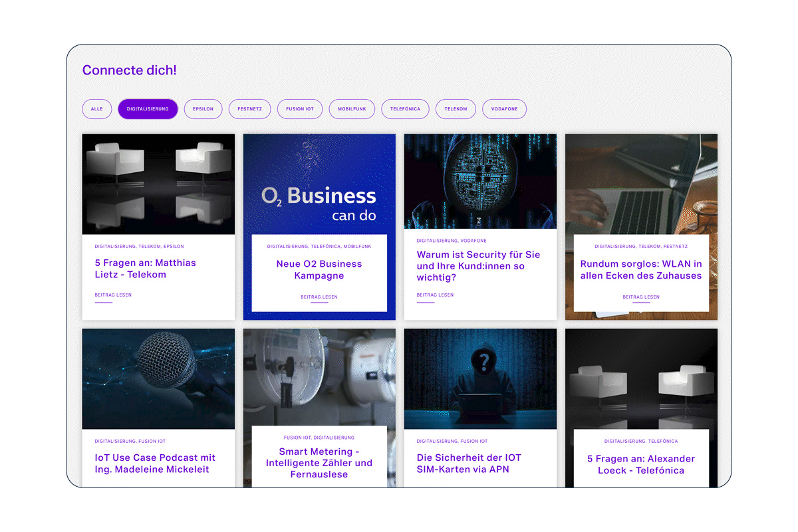Click the laptop photo on the WLAN card

point(642,184)
